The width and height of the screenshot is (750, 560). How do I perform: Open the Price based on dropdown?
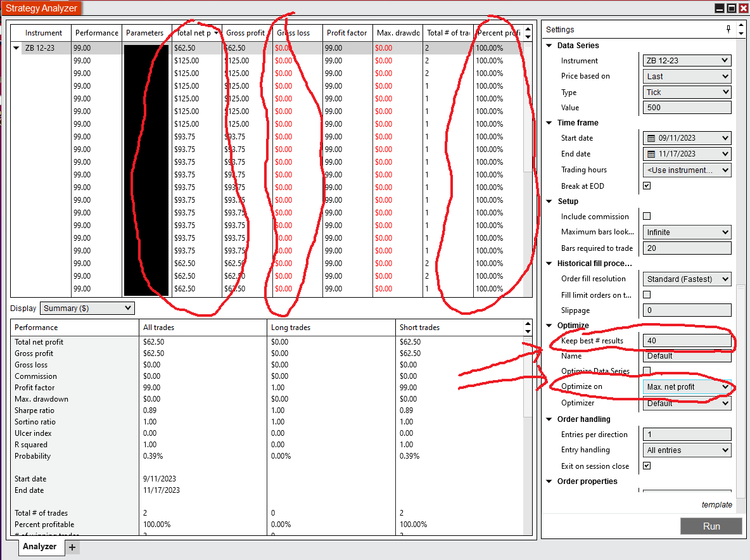tap(687, 77)
